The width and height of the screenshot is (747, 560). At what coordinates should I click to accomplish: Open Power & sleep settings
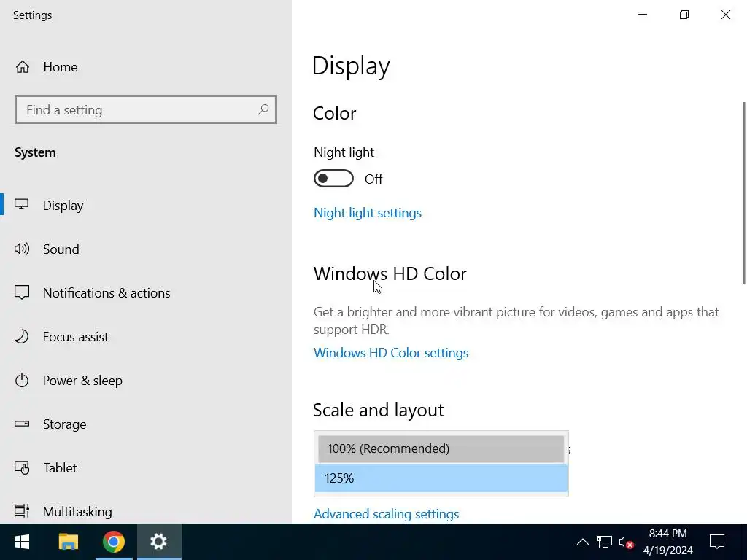point(146,381)
